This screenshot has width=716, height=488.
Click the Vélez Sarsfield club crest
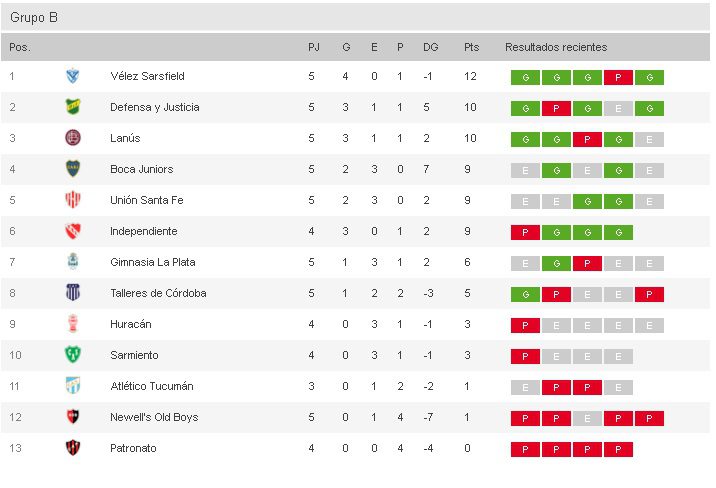pyautogui.click(x=72, y=76)
